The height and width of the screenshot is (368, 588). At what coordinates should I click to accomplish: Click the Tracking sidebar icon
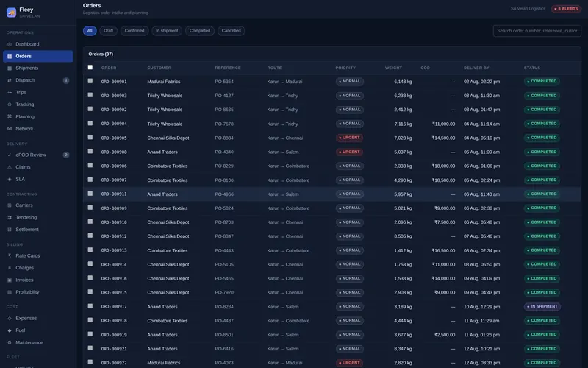[10, 105]
